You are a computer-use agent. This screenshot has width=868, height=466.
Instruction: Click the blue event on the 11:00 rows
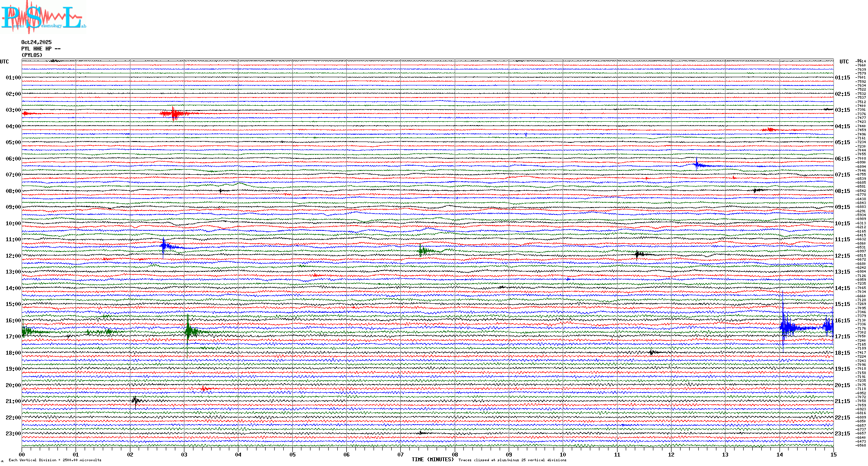pyautogui.click(x=164, y=246)
